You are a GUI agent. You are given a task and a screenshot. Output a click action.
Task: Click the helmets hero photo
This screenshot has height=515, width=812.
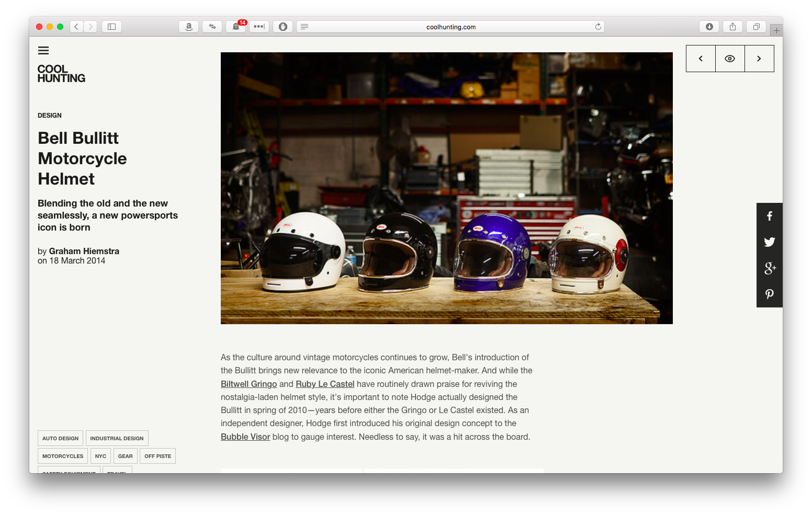[x=447, y=188]
